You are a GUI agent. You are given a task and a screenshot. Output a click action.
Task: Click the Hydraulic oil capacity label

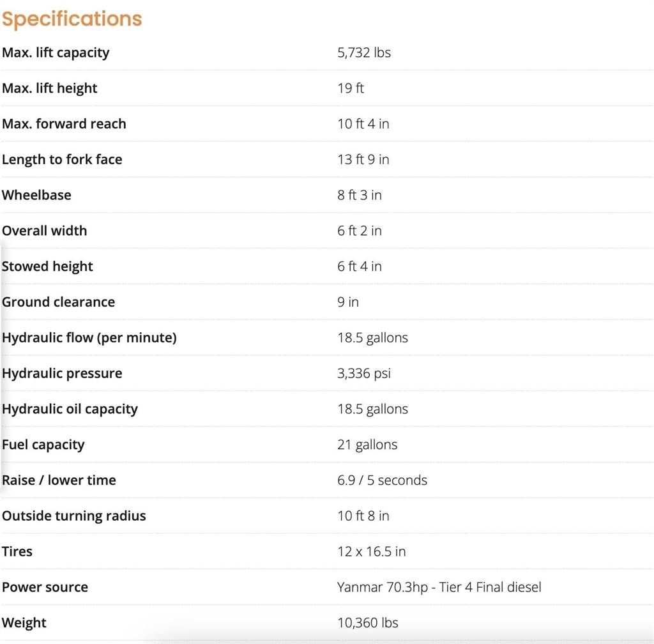[70, 410]
